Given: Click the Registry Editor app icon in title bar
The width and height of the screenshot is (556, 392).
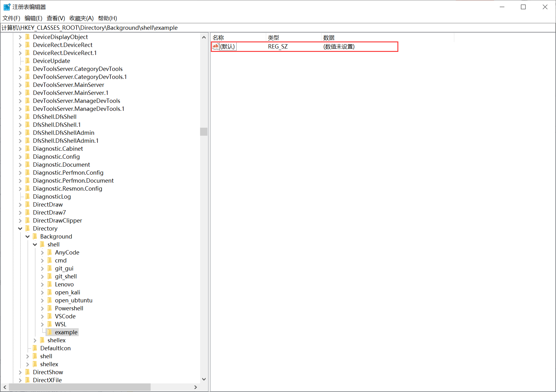Looking at the screenshot, I should point(7,7).
